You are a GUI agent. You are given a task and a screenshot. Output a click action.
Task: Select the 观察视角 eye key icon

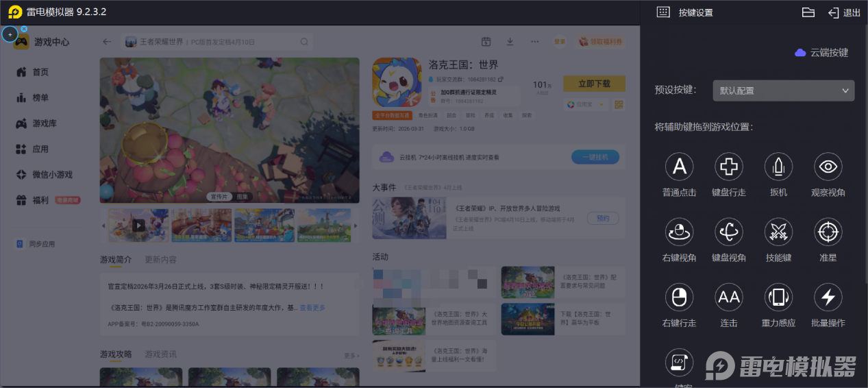pos(828,167)
